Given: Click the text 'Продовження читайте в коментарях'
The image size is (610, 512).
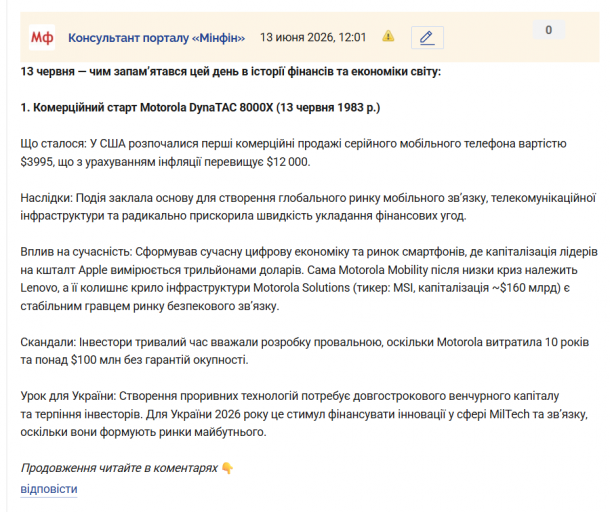Looking at the screenshot, I should coord(119,468).
